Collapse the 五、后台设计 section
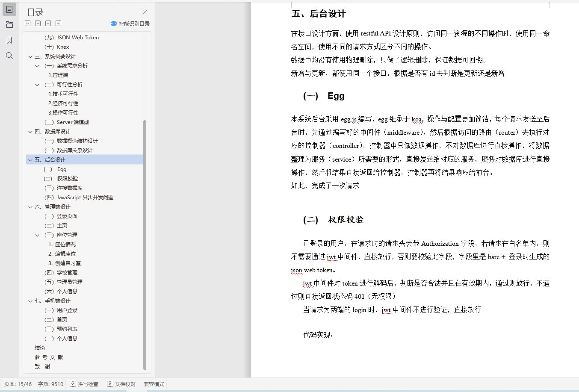 pyautogui.click(x=30, y=160)
